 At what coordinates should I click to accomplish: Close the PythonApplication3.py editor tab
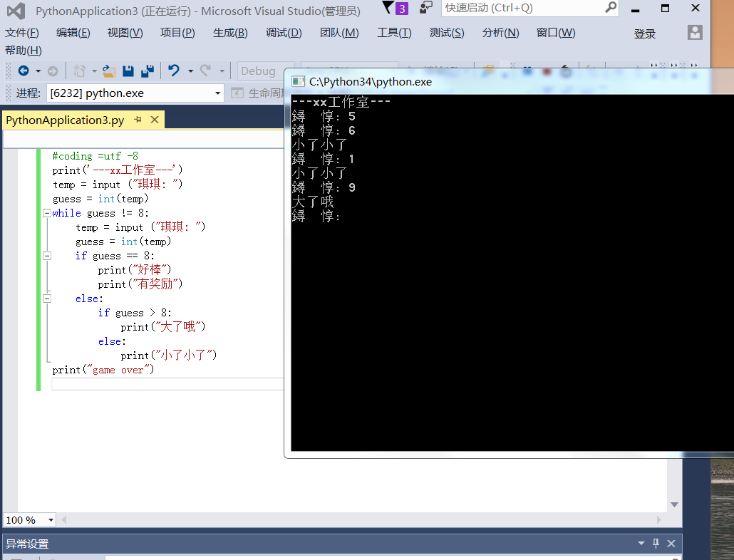154,120
